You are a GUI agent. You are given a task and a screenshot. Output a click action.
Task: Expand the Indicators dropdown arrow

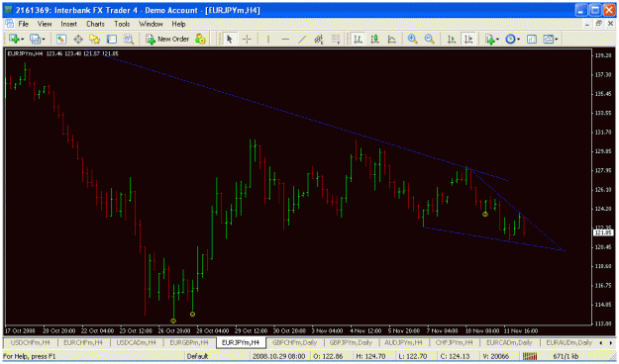pyautogui.click(x=498, y=40)
